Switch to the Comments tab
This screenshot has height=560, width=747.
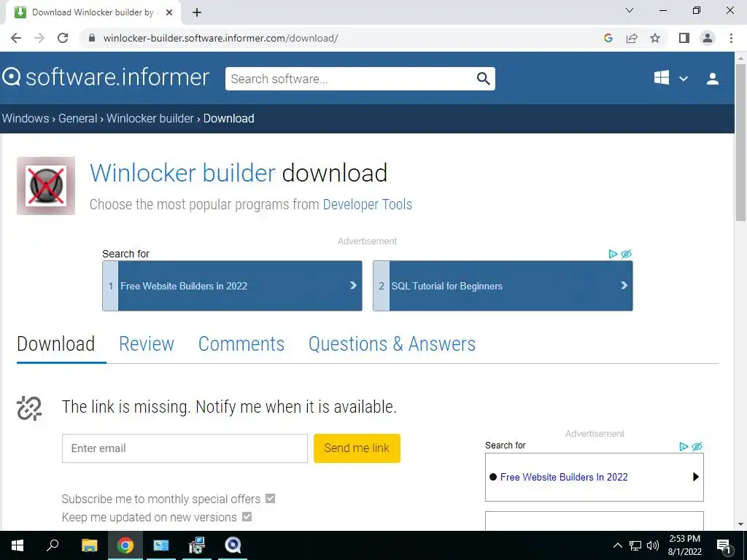pyautogui.click(x=241, y=344)
